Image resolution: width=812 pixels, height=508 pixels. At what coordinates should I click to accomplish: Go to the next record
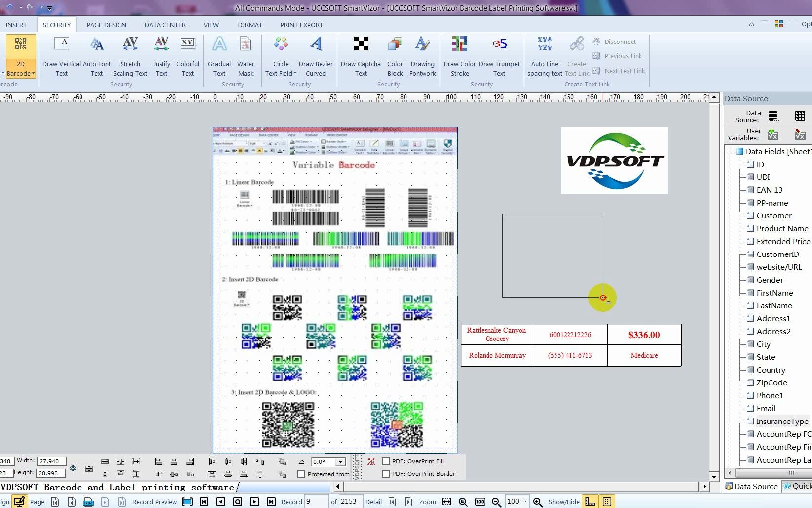point(254,502)
